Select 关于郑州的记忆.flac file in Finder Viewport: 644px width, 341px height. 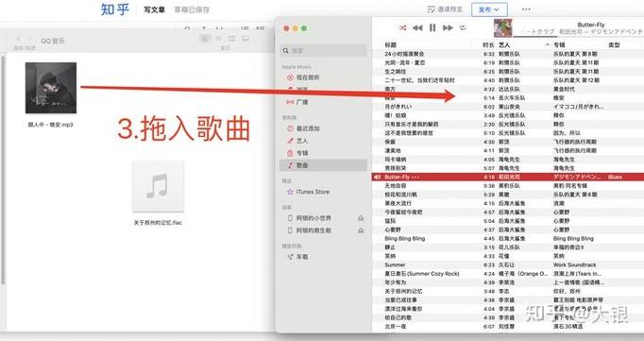click(158, 186)
